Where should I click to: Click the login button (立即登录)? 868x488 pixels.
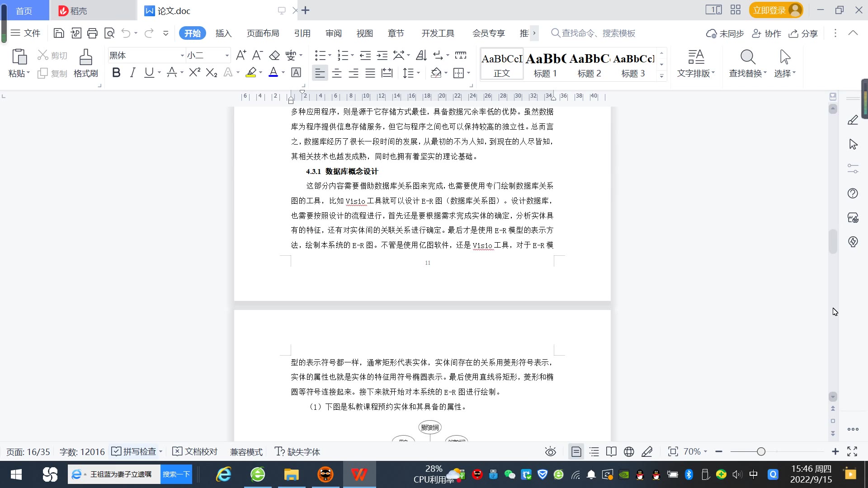coord(776,10)
